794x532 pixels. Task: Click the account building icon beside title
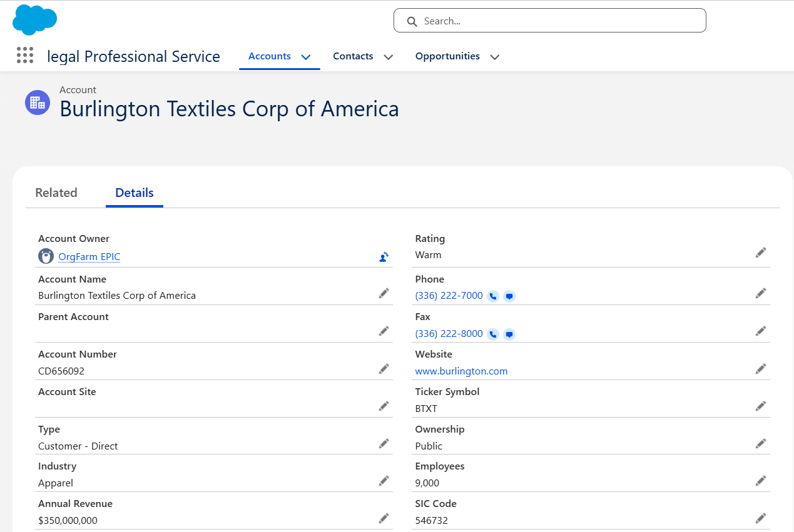[x=38, y=103]
